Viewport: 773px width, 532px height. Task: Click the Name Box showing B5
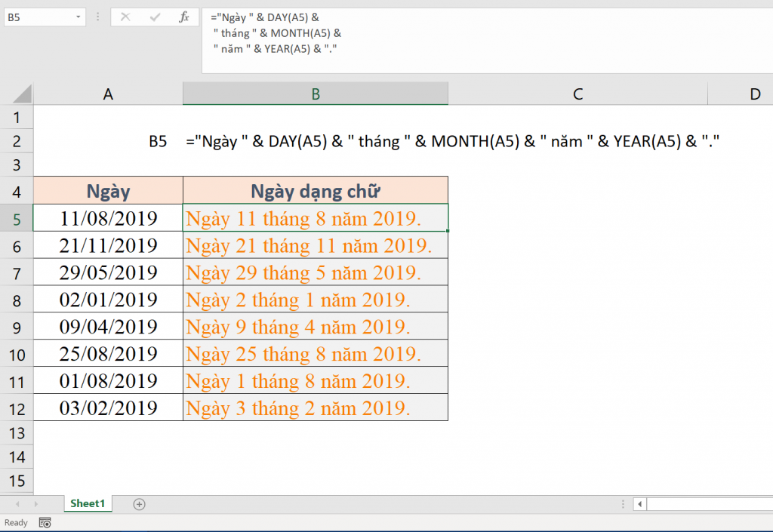[38, 17]
